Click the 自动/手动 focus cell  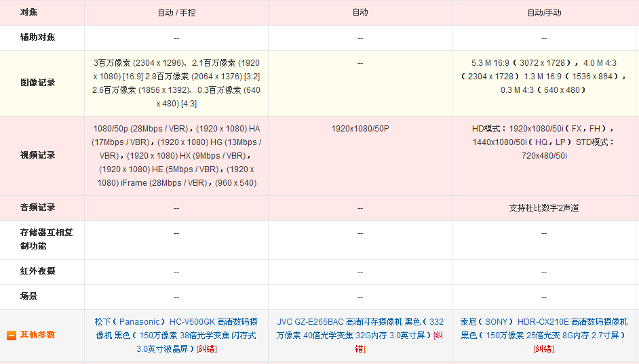click(x=544, y=13)
